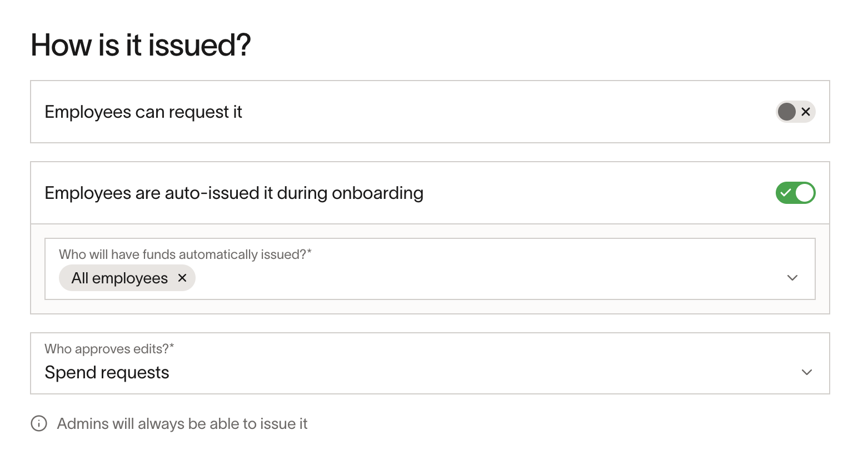Click the 'All employees' chip label
Screen dimensions: 868x460
click(x=119, y=278)
